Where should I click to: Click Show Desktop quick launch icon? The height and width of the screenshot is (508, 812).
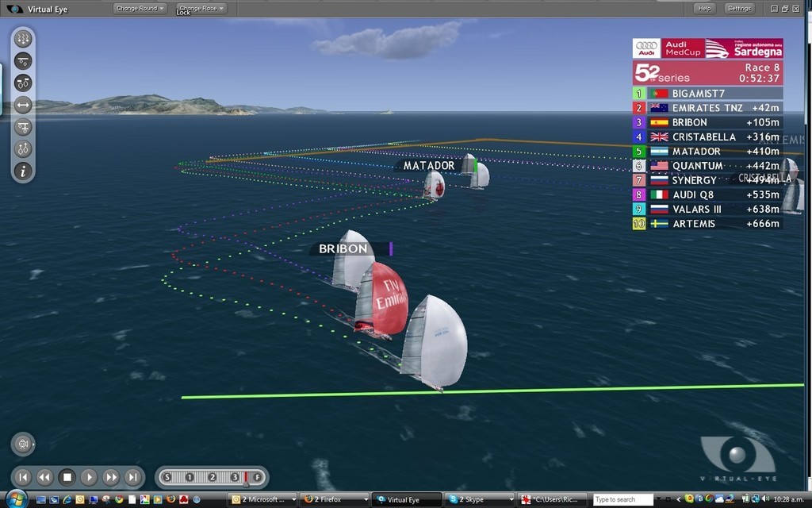coord(41,500)
